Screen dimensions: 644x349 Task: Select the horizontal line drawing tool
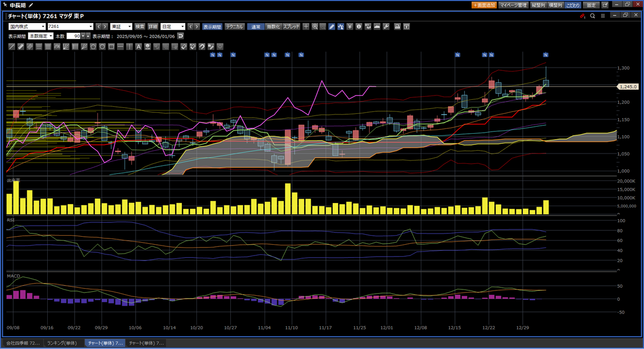pyautogui.click(x=120, y=47)
